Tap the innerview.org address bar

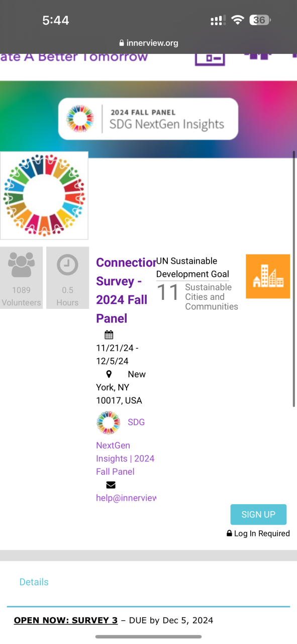(x=149, y=43)
